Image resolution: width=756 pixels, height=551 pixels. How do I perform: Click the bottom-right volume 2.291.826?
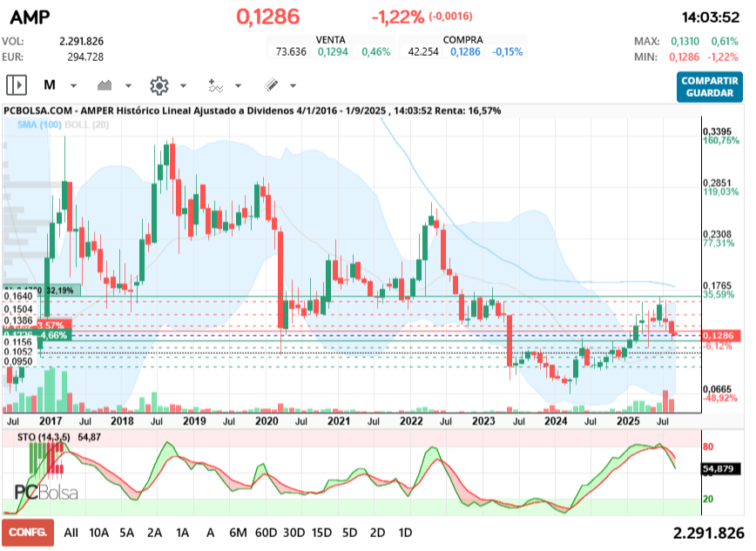709,534
